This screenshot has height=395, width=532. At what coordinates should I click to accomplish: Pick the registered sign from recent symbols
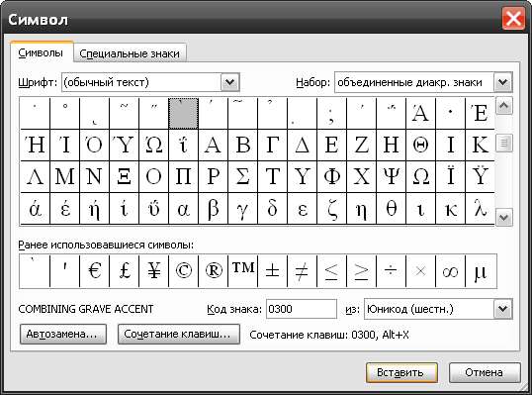[x=213, y=271]
